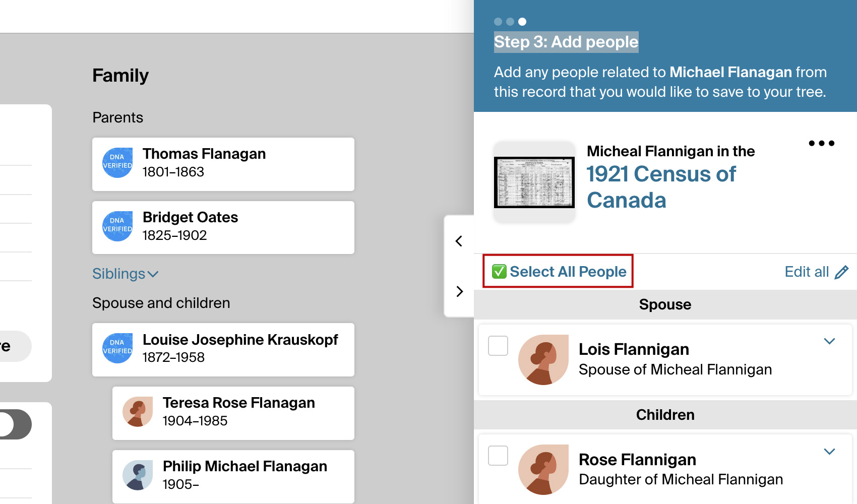857x504 pixels.
Task: Go to the second step progress dot
Action: pos(510,22)
